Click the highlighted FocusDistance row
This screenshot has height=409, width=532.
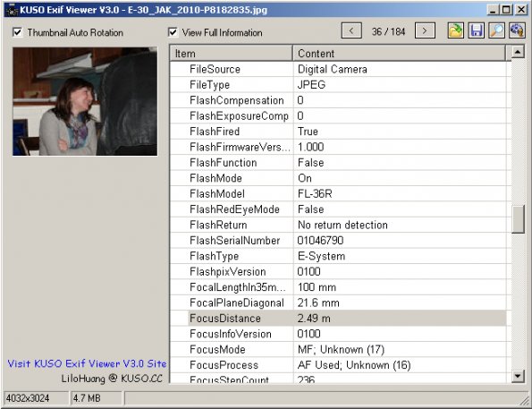338,319
